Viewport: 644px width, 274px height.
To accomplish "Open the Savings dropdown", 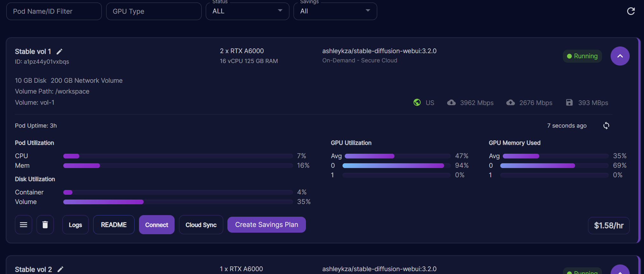I will [335, 11].
